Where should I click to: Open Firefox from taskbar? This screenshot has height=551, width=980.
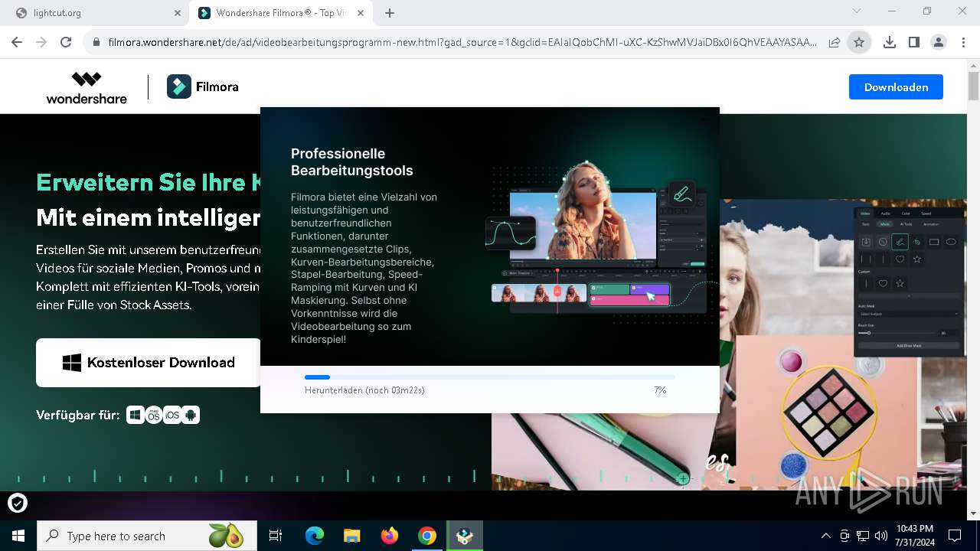[389, 536]
